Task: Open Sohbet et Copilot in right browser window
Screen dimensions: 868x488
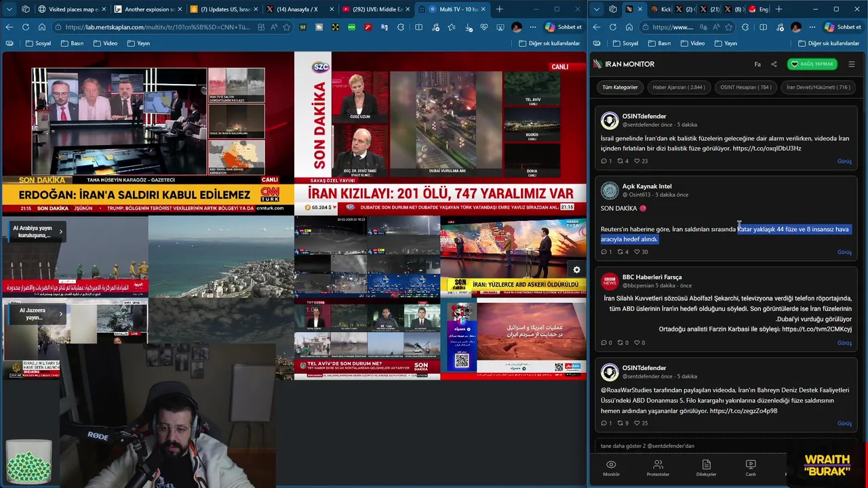Action: click(843, 27)
